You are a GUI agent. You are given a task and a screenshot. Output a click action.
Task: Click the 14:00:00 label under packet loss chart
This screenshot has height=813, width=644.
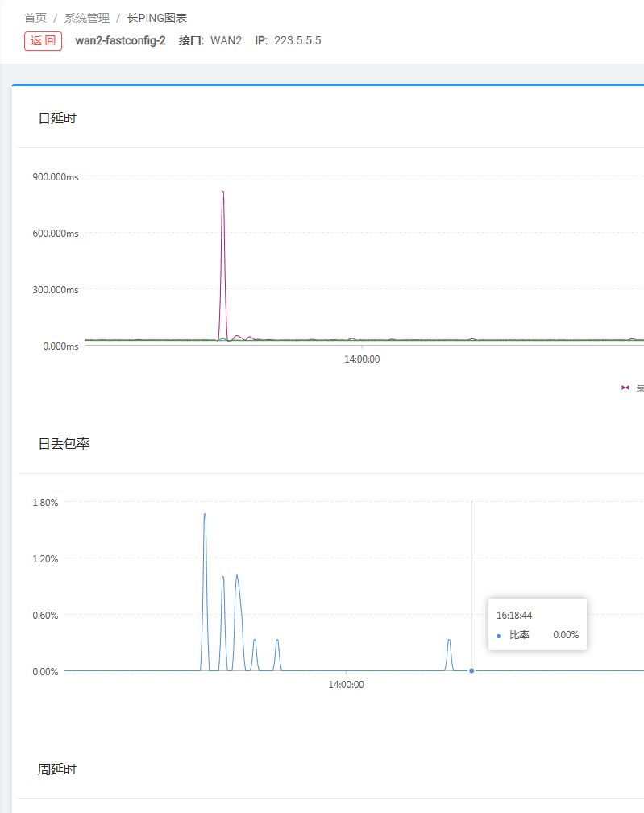point(346,685)
